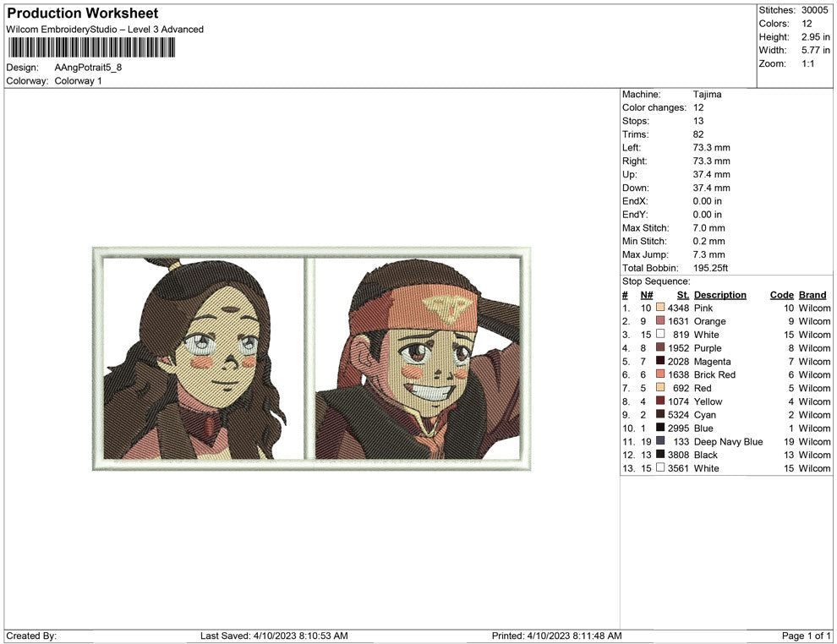
Task: Click the Page 1 of 1 text
Action: click(x=806, y=636)
